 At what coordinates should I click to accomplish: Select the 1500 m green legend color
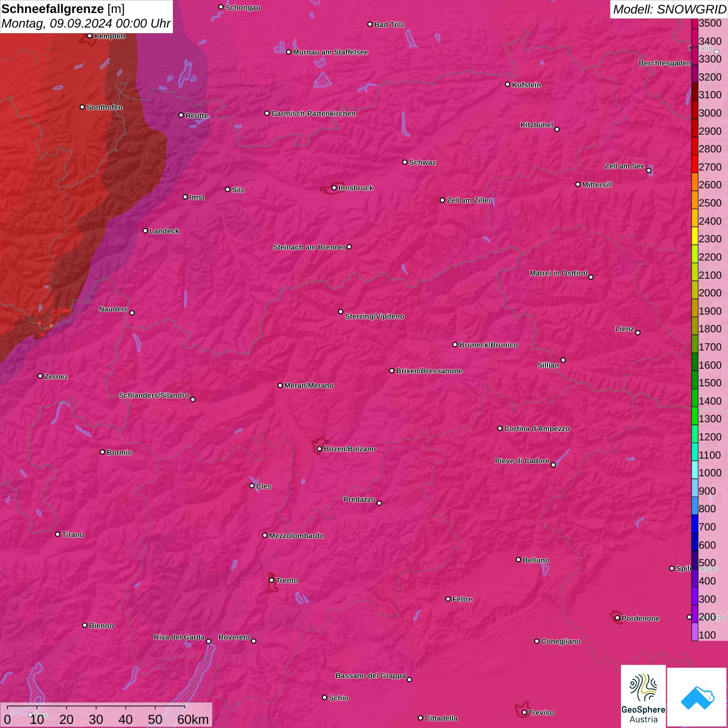(695, 380)
